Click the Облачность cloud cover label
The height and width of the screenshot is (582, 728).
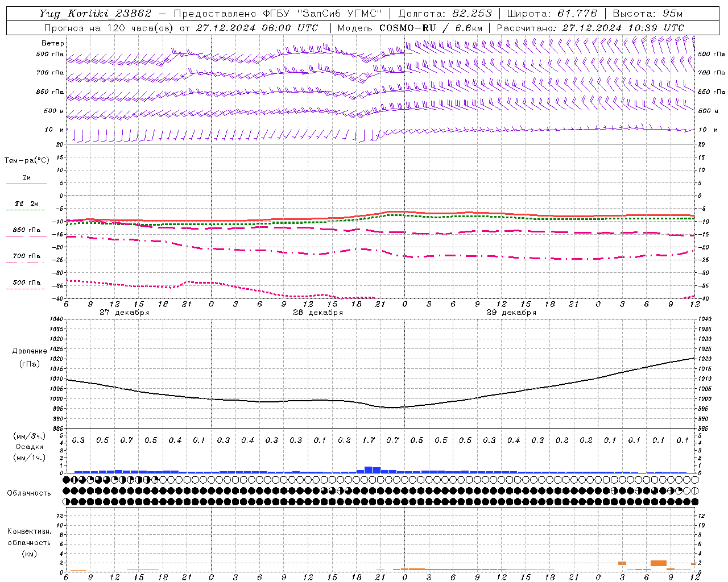pos(29,493)
